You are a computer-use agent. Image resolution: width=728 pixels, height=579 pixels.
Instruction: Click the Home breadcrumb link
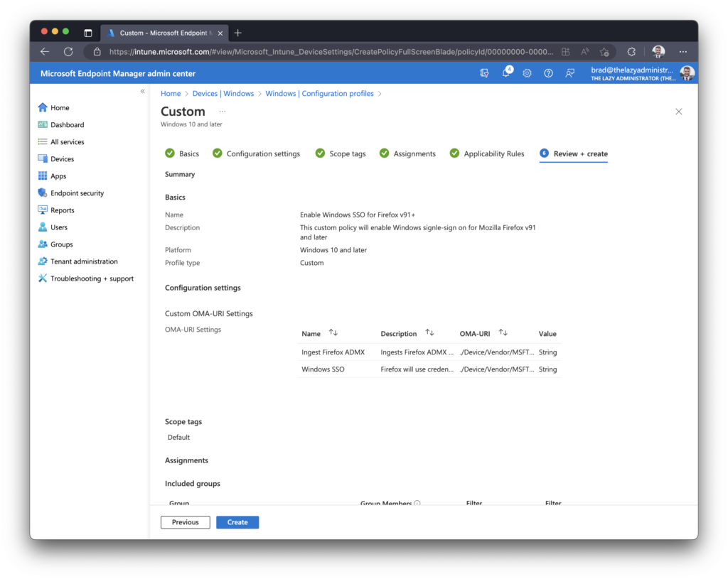[171, 94]
